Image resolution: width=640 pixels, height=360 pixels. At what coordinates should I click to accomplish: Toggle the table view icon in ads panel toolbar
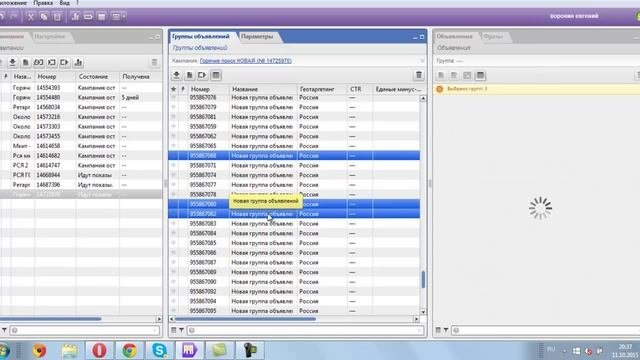click(x=480, y=76)
